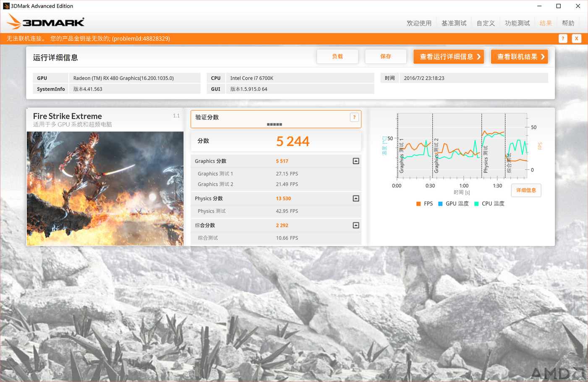Click Physics score value 13 530

283,199
